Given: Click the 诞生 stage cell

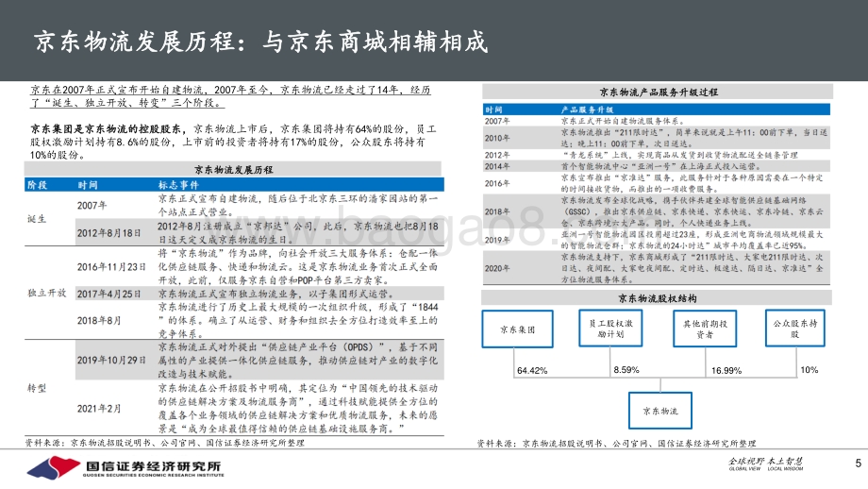Looking at the screenshot, I should click(x=37, y=219).
